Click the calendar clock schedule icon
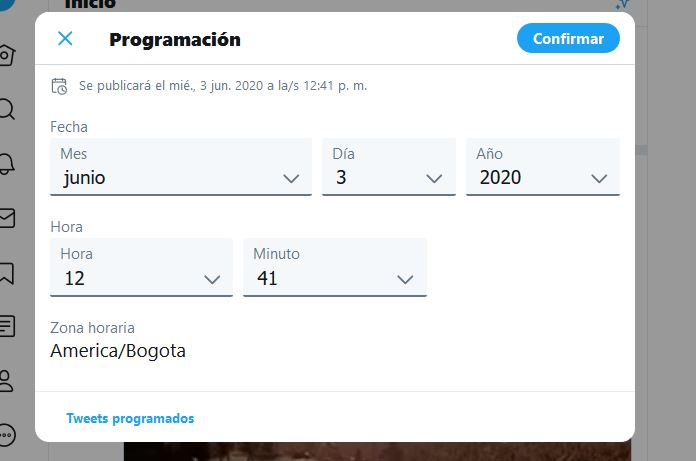Screen dimensions: 696x461 click(59, 86)
